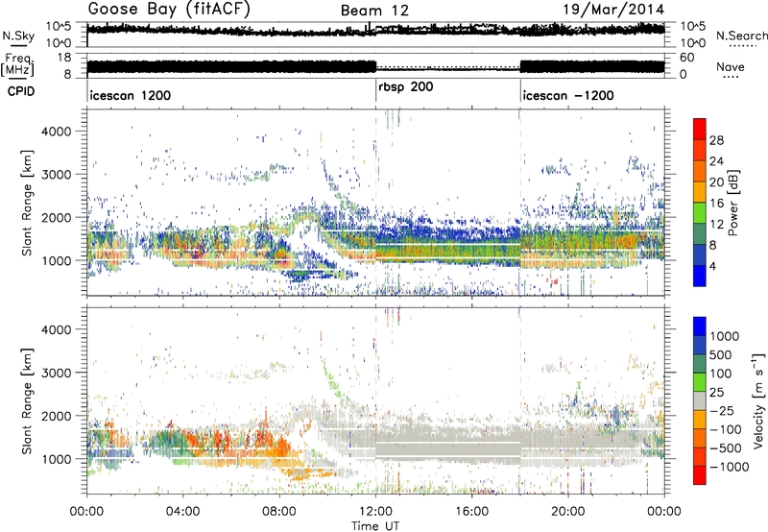Select the "08:00" time axis label
Viewport: 768px width, 532px height.
tap(278, 512)
